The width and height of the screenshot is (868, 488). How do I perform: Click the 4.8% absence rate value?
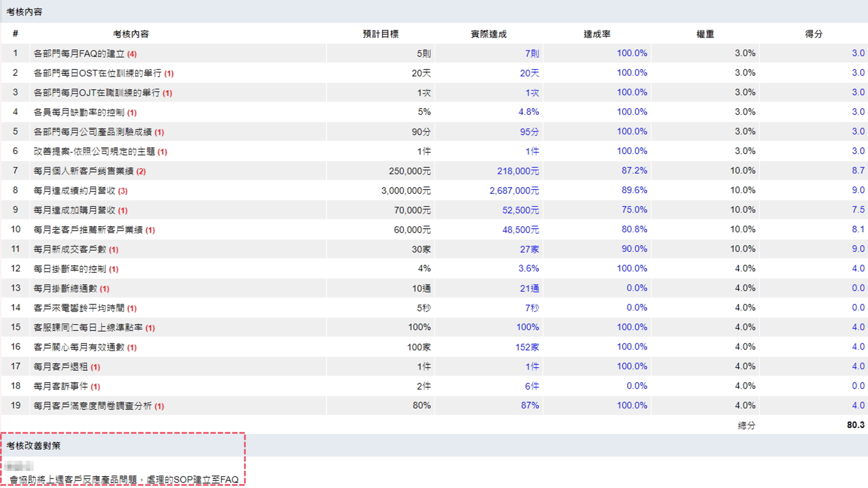coord(528,112)
